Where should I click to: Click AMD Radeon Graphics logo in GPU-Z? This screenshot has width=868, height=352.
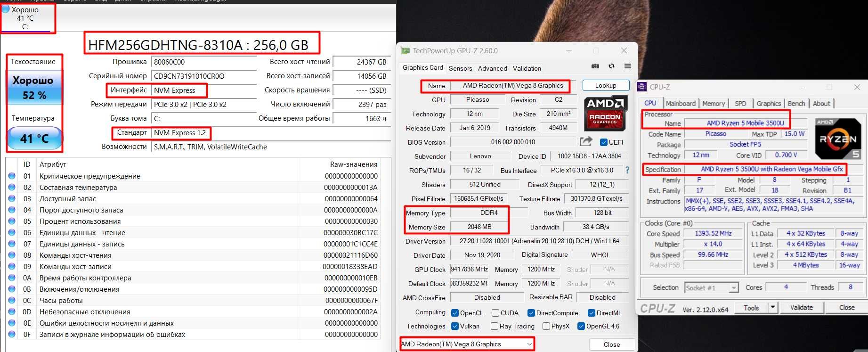click(605, 114)
